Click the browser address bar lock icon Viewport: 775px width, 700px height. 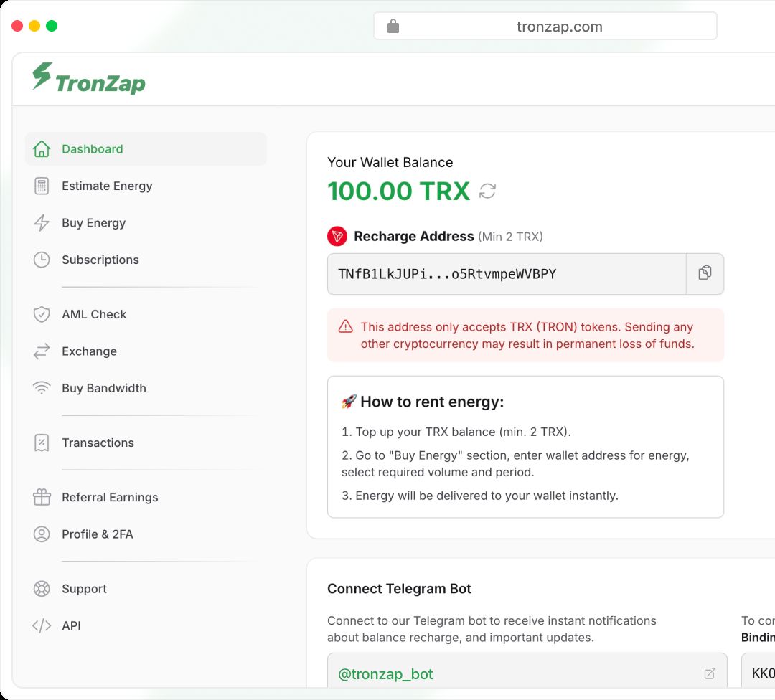tap(393, 26)
